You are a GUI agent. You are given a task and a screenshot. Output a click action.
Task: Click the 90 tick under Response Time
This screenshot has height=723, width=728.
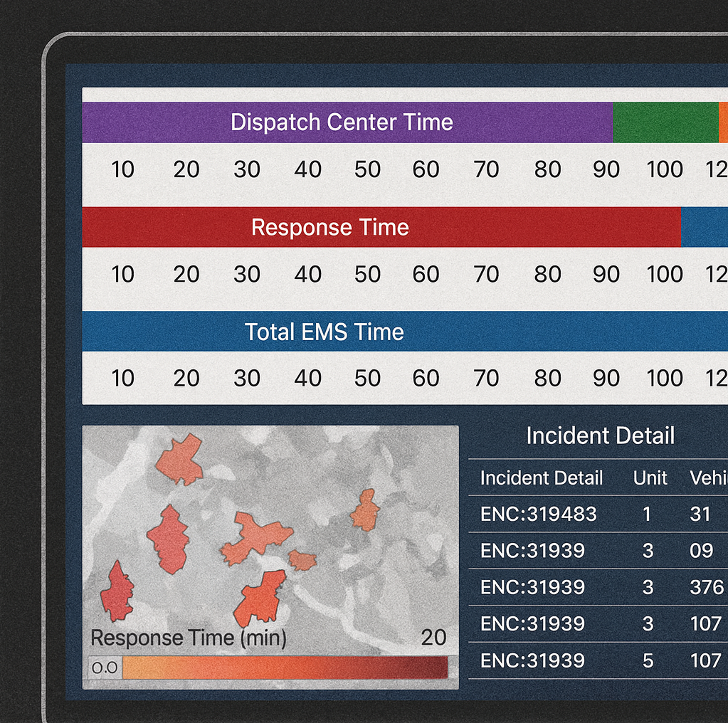click(x=606, y=274)
